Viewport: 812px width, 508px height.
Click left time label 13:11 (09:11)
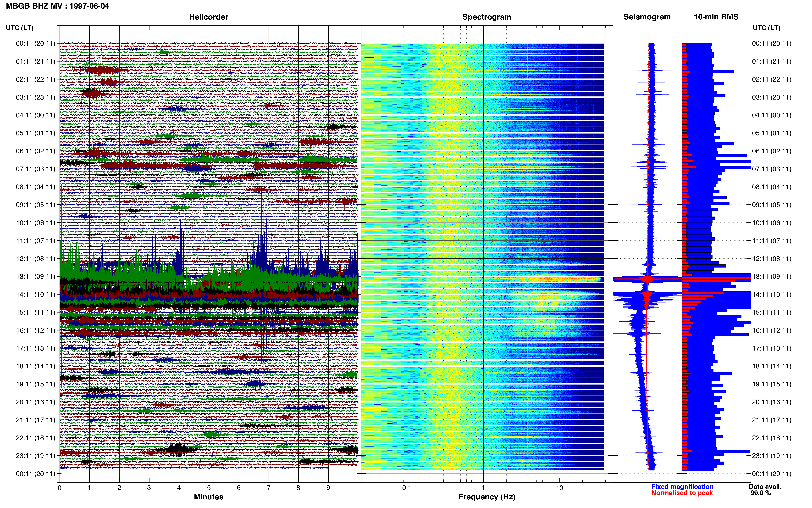[x=36, y=277]
